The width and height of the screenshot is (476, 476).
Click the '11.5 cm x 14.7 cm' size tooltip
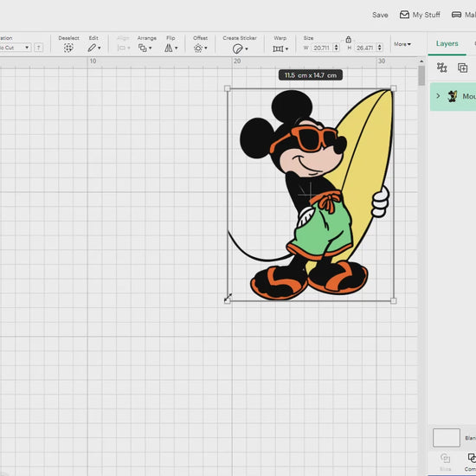311,75
